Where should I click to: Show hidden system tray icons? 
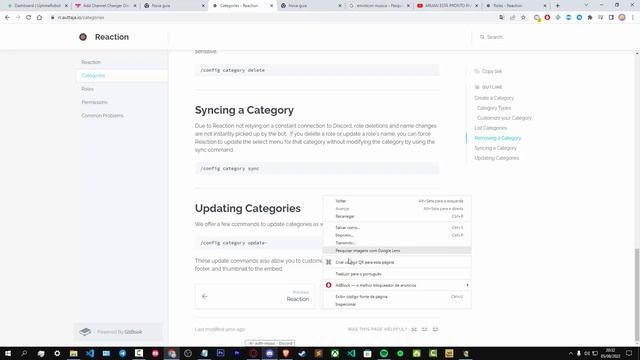(571, 353)
